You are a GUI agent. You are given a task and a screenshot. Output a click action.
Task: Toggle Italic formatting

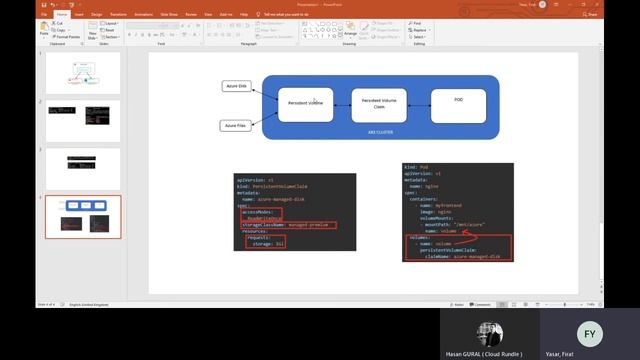[x=136, y=35]
